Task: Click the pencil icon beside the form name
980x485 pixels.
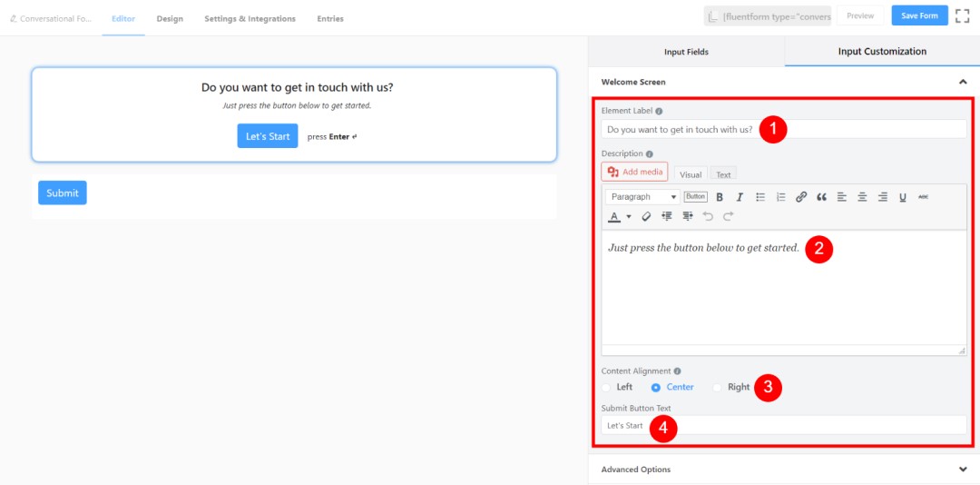Action: 13,19
